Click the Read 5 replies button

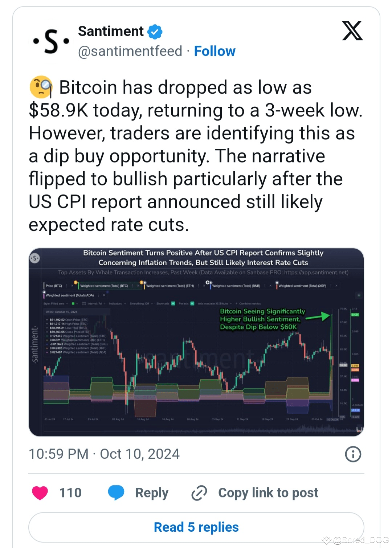click(196, 527)
